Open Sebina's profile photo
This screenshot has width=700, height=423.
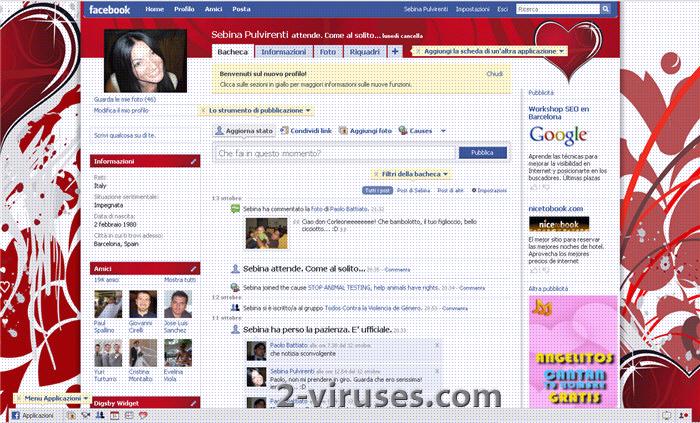pos(145,61)
